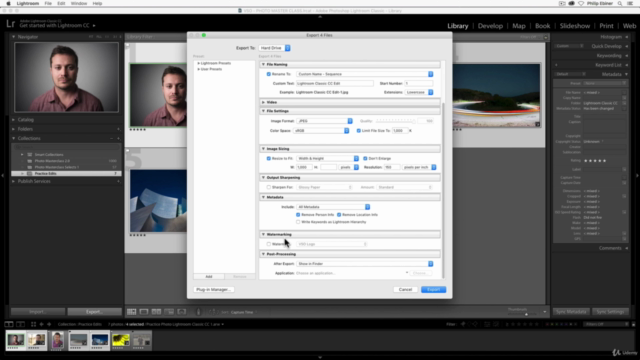Click Sync Metadata button
640x360 pixels.
point(571,312)
